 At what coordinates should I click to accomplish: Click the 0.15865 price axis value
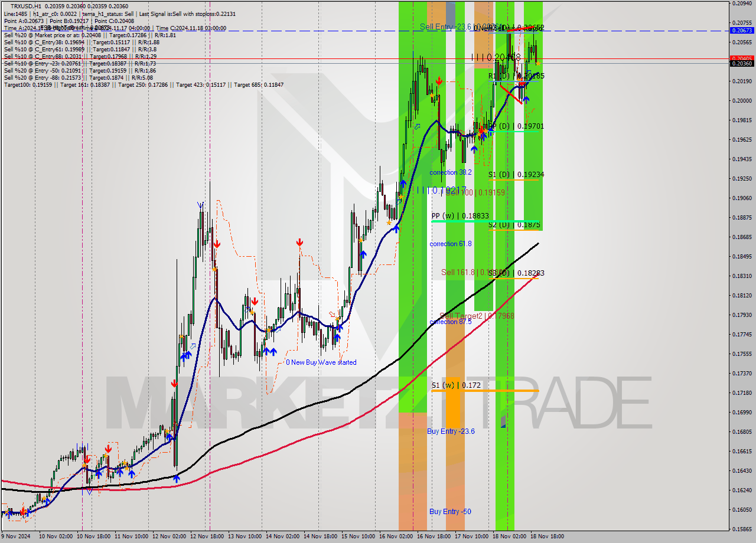[x=742, y=529]
